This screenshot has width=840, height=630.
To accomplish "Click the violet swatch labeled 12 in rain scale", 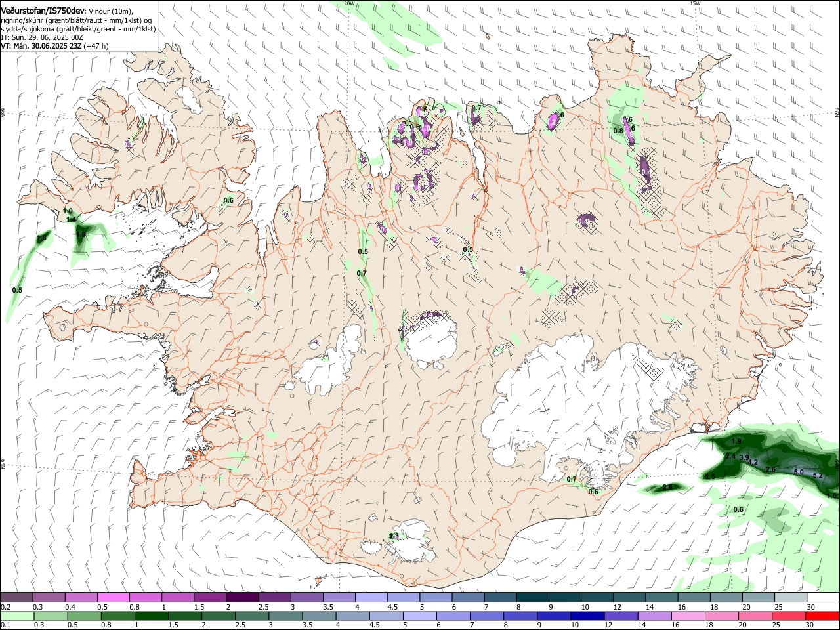I will (621, 616).
